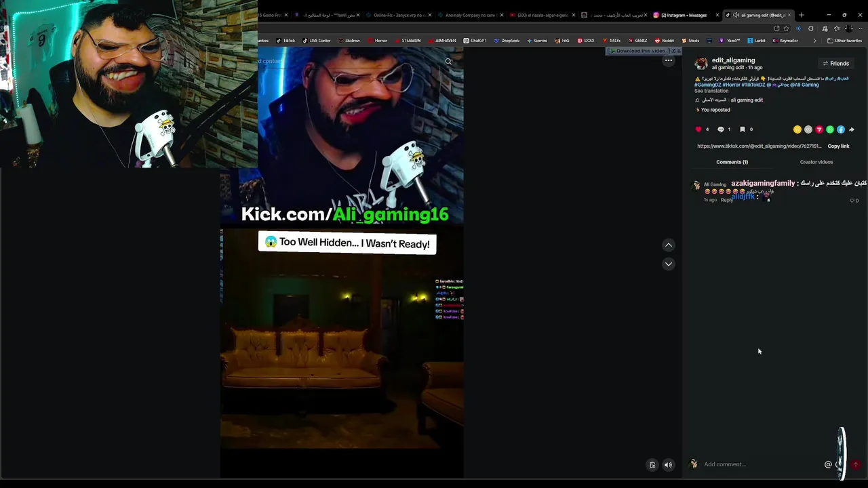Open the DODI bookmark

[x=586, y=41]
